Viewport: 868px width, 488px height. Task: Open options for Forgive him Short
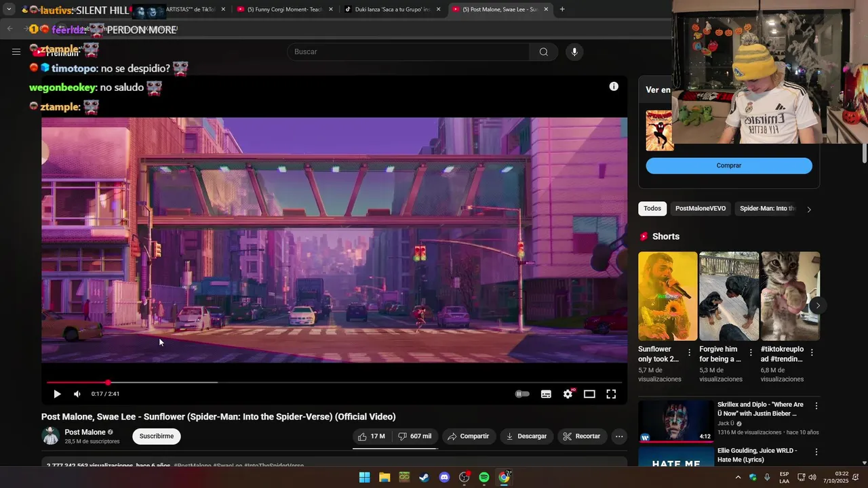[x=751, y=352]
